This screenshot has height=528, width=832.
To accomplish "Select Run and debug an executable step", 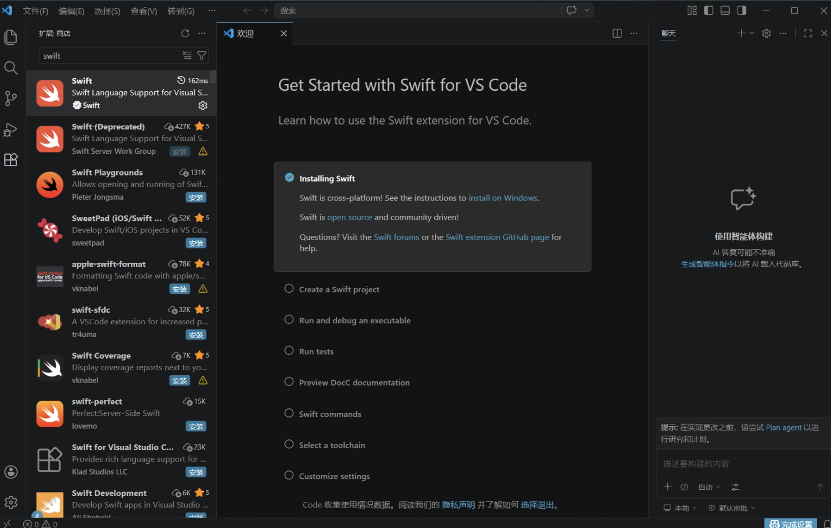I will point(354,321).
